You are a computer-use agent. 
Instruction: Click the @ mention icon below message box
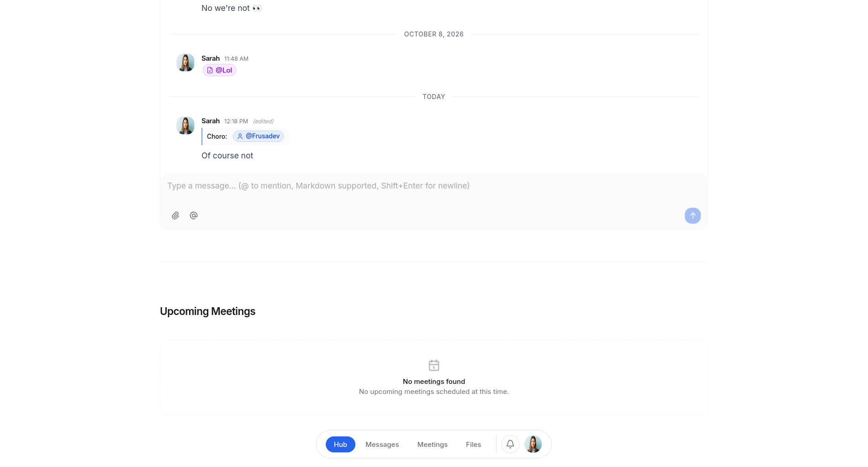coord(194,215)
